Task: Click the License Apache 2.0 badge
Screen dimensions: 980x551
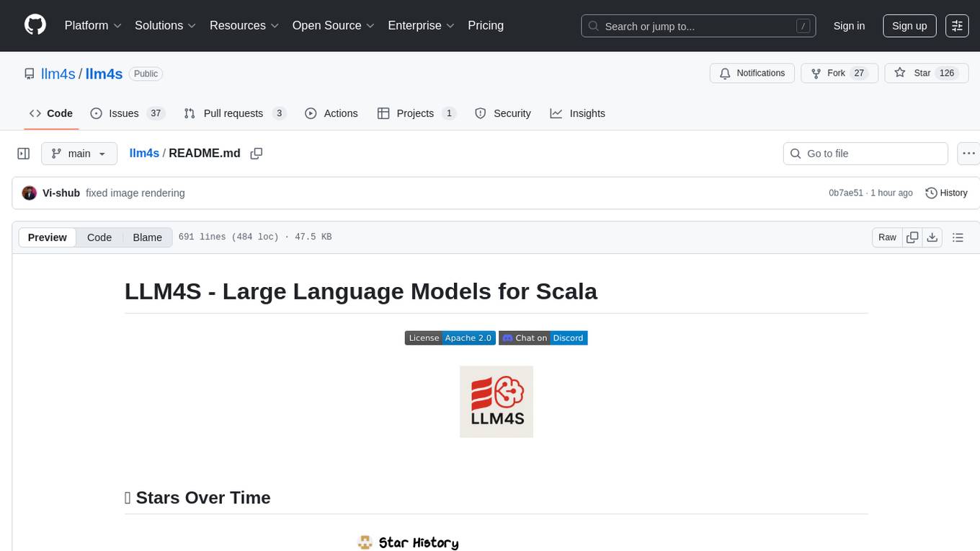Action: click(450, 338)
